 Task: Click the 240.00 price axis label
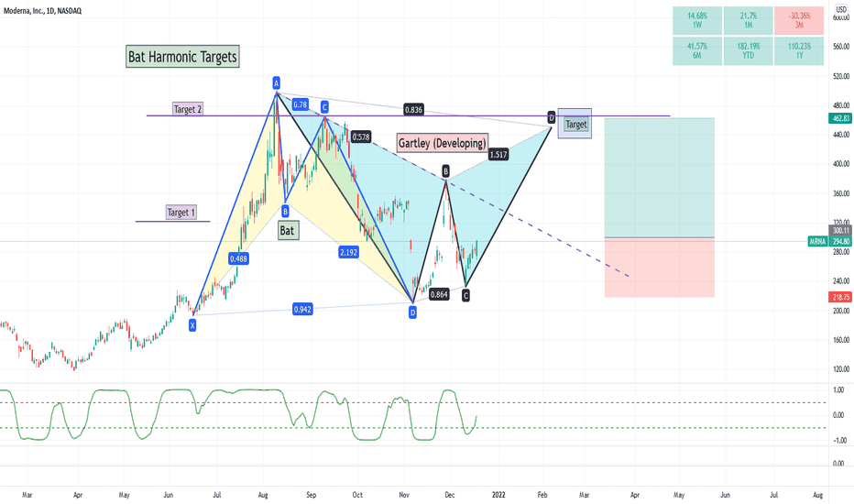coord(841,281)
